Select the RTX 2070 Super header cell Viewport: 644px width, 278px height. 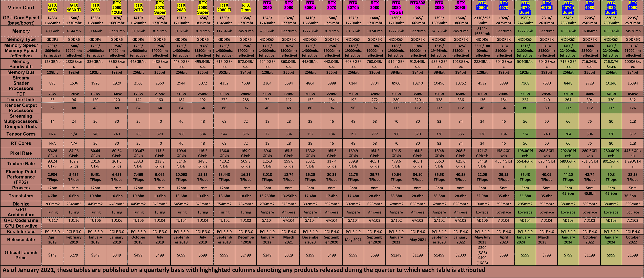click(160, 8)
